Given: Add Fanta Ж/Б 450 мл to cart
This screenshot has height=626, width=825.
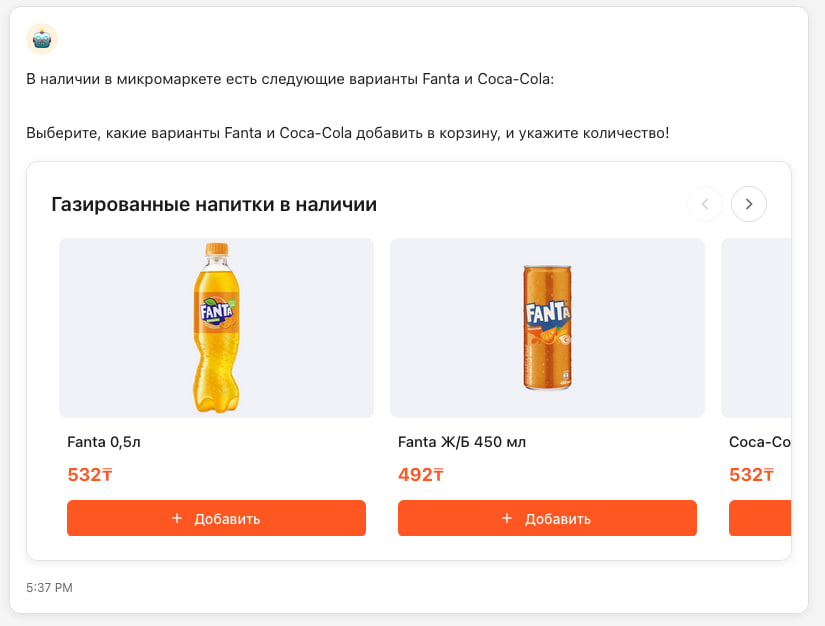Looking at the screenshot, I should [x=547, y=518].
